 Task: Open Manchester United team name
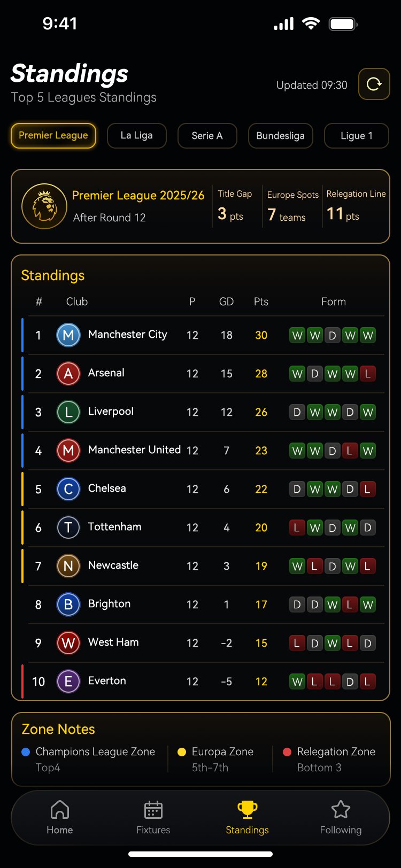134,449
